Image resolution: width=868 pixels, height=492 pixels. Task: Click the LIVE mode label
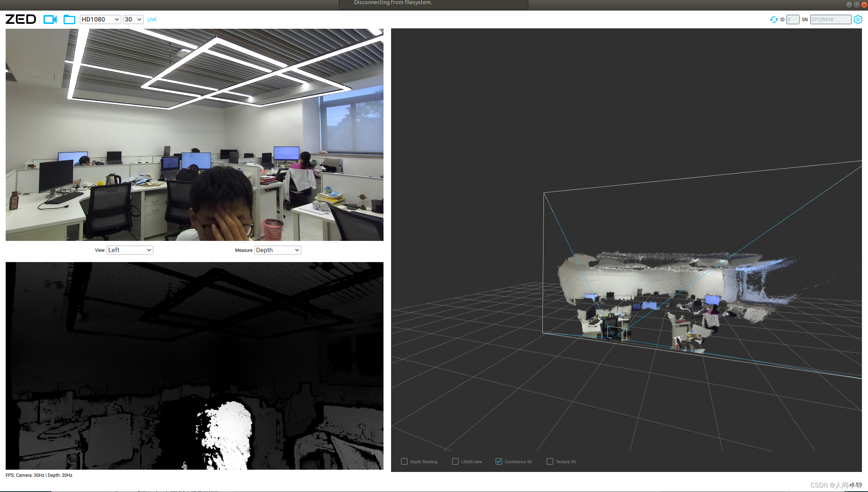(x=152, y=20)
